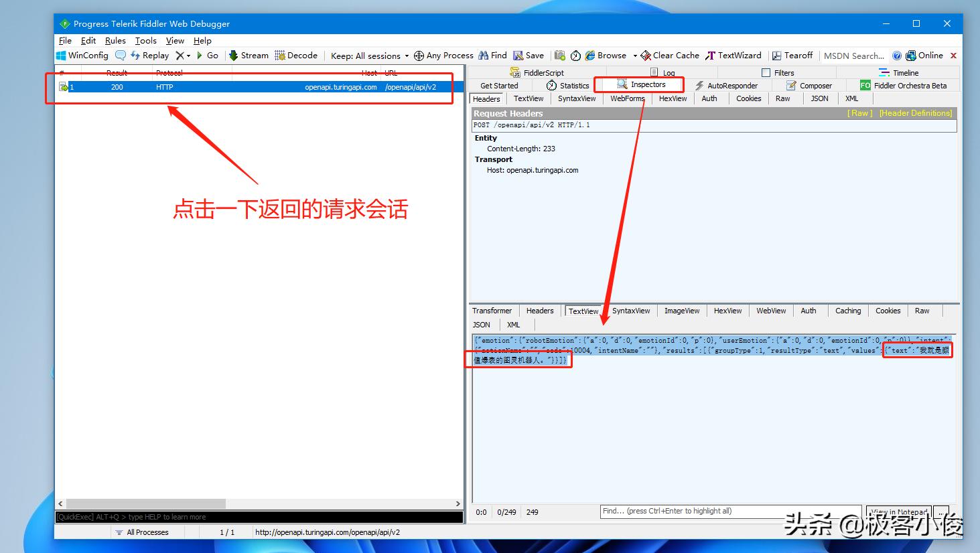
Task: Select request HexView inspector tab
Action: coord(673,98)
